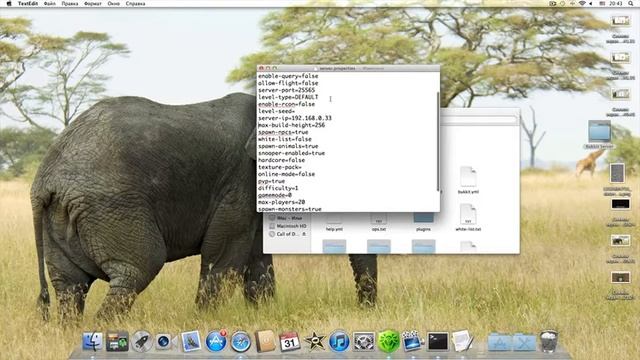The image size is (640, 360).
Task: Click the online-mode=false line
Action: tap(287, 174)
